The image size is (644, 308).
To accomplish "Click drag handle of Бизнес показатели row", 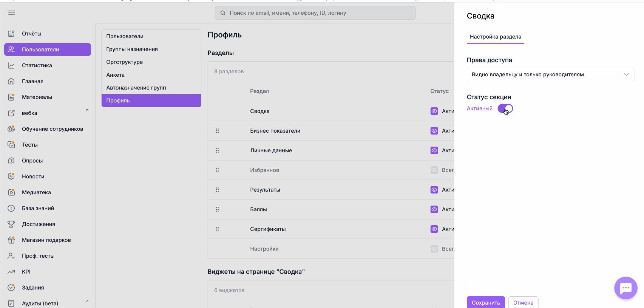I will click(217, 131).
